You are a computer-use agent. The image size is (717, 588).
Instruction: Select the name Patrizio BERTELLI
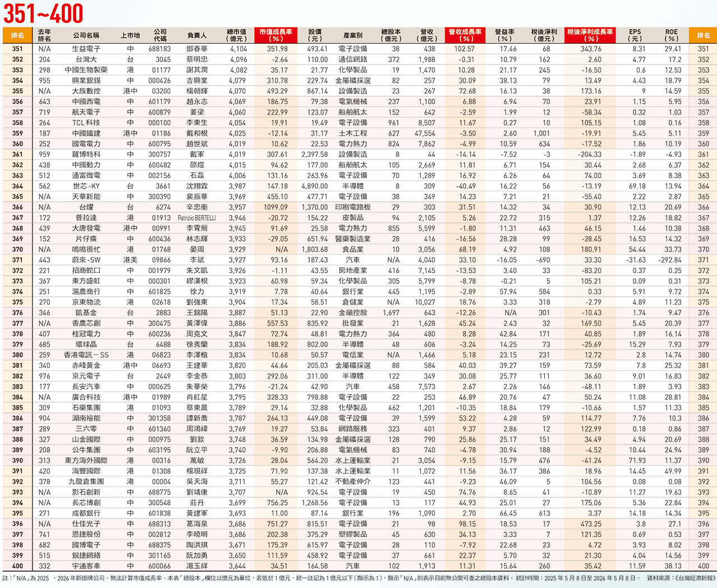(197, 218)
